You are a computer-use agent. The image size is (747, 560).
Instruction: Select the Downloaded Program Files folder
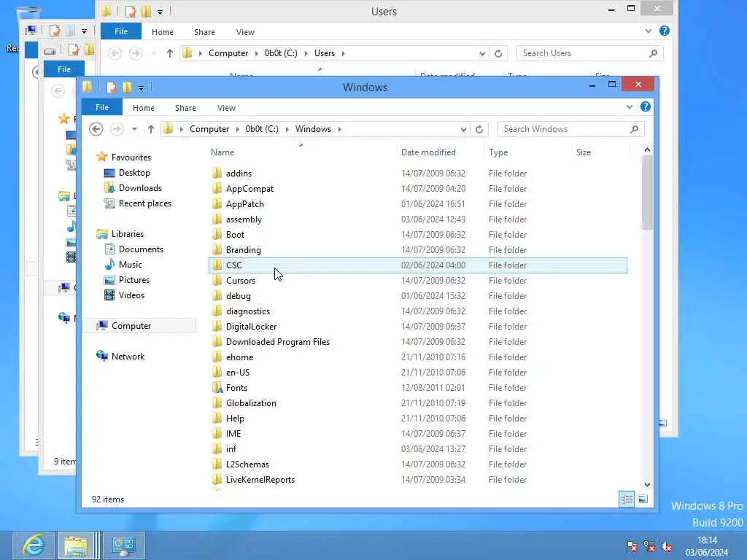(418, 342)
